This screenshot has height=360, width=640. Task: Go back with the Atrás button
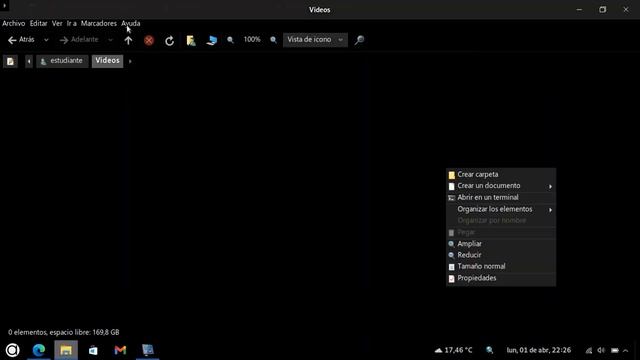(21, 40)
